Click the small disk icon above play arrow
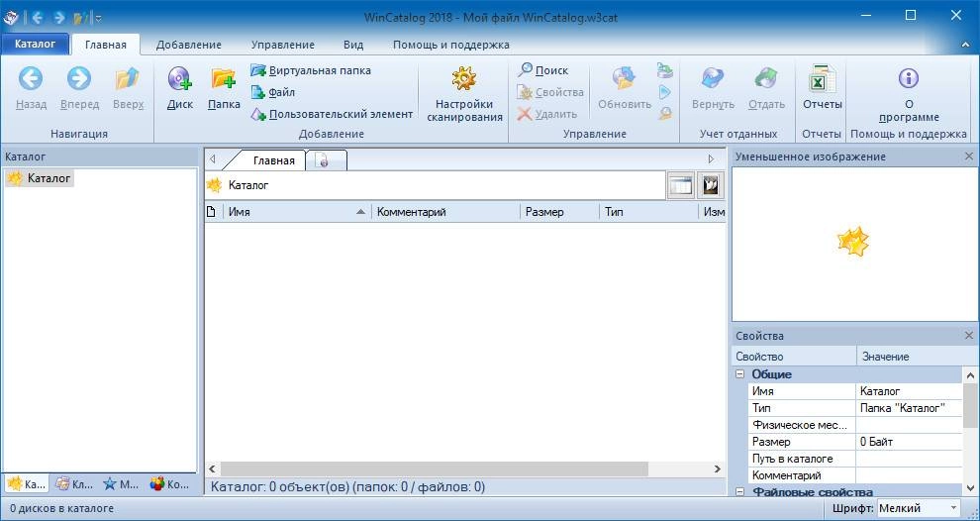The height and width of the screenshot is (521, 980). tap(665, 70)
